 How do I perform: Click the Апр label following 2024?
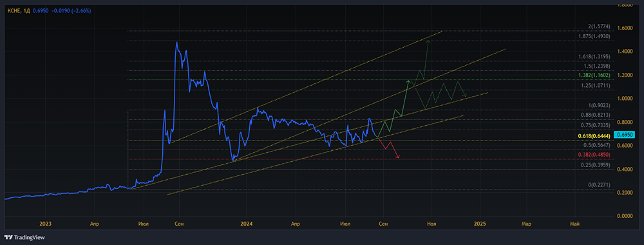point(296,224)
